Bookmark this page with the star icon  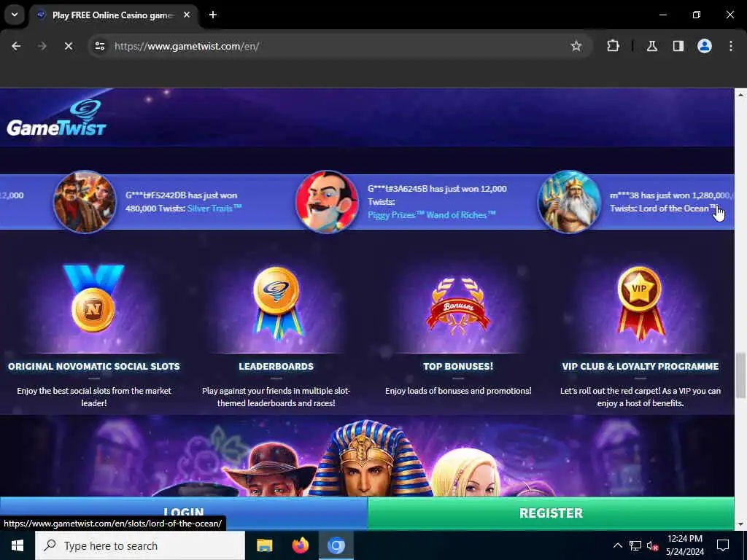[x=576, y=46]
